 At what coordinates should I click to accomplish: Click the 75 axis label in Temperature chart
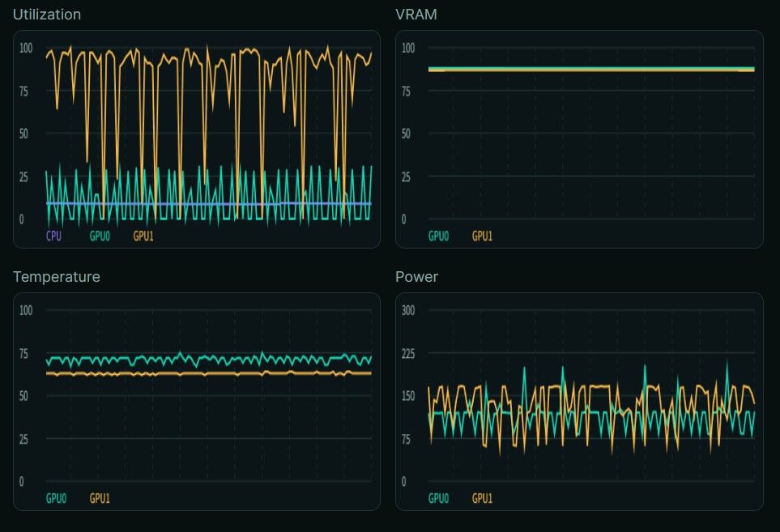[23, 354]
